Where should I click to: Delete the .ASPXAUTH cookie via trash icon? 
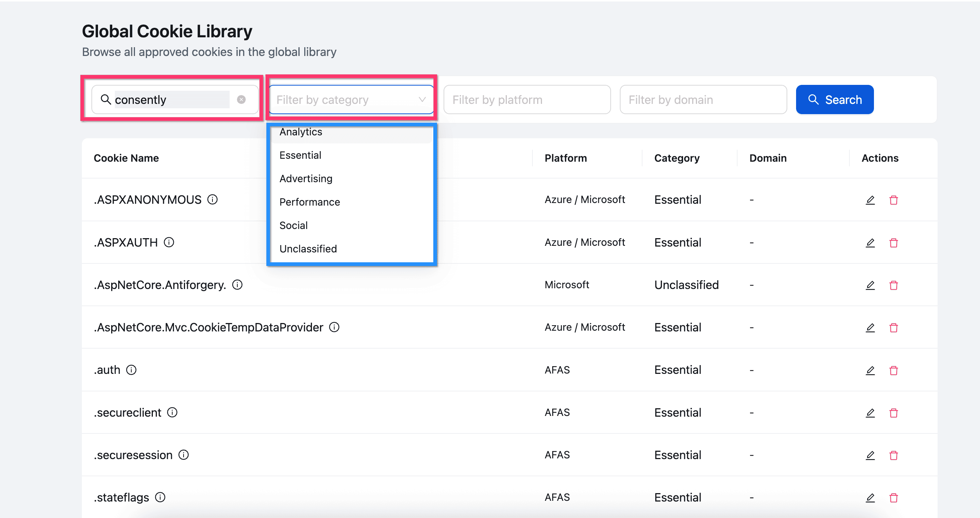click(893, 243)
